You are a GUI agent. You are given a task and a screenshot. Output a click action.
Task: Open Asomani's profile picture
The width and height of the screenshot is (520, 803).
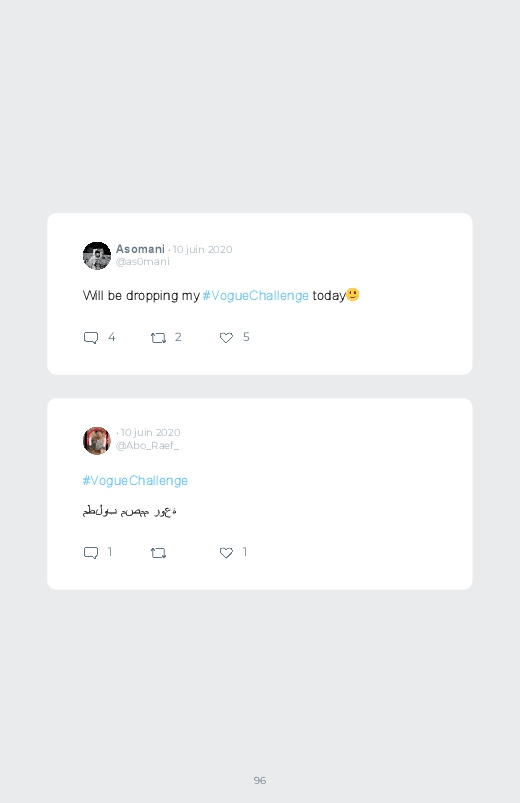[x=97, y=256]
